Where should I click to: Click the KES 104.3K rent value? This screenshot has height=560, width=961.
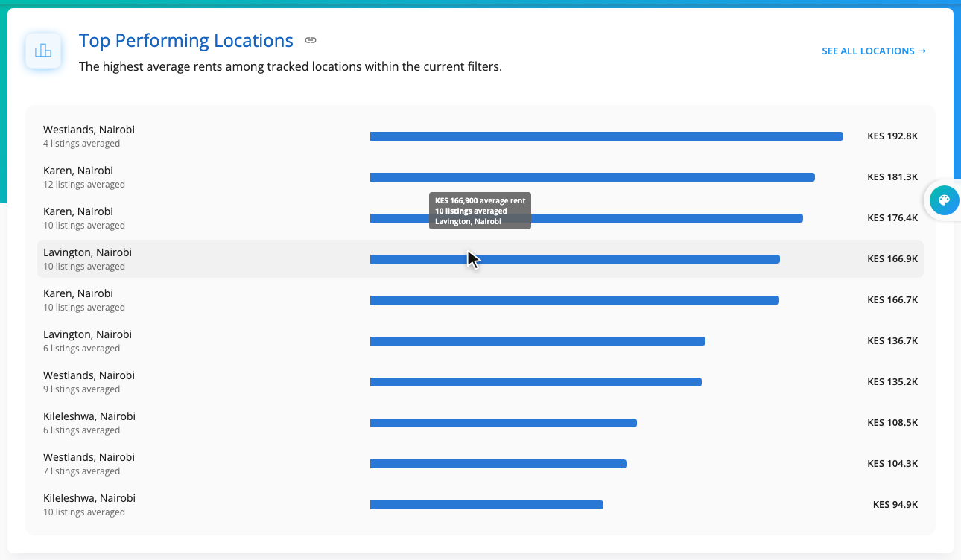(892, 464)
